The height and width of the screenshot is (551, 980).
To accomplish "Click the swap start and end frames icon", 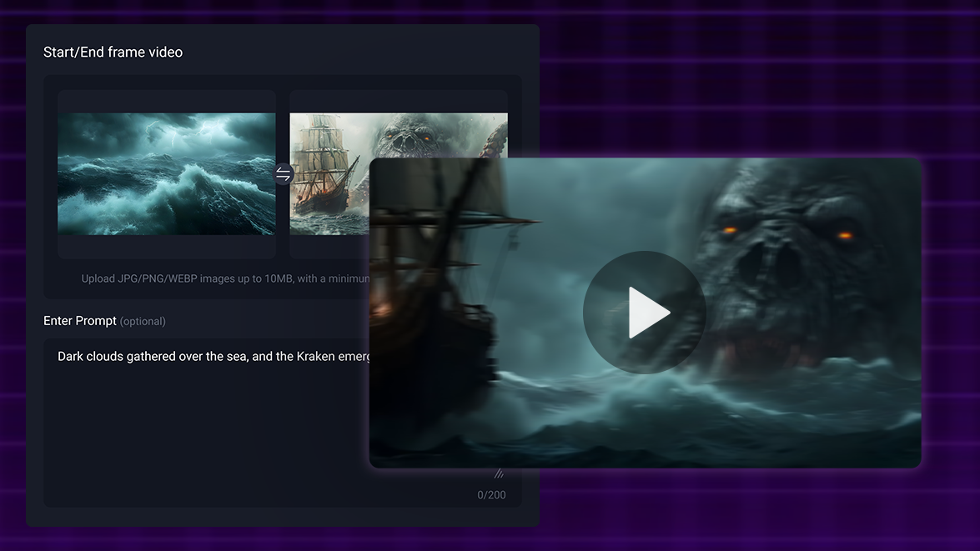I will click(x=284, y=174).
